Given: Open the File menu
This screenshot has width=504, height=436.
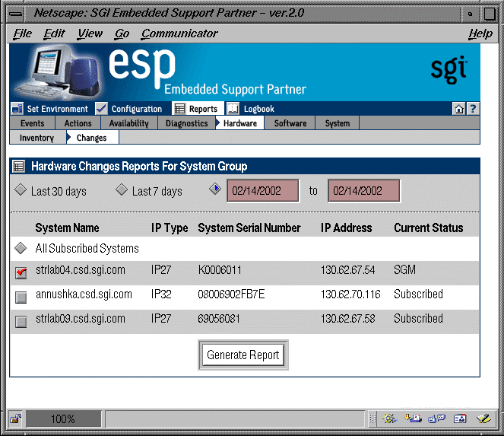Looking at the screenshot, I should point(23,33).
